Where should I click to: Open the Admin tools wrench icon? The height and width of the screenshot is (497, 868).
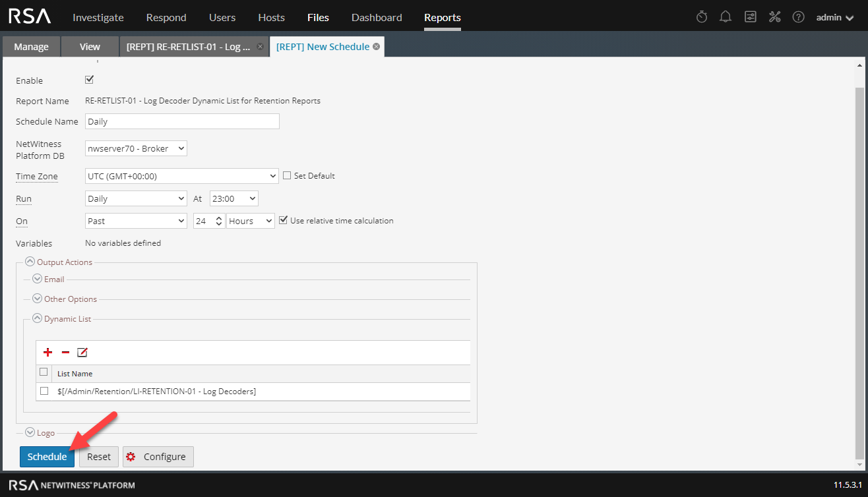(x=774, y=17)
